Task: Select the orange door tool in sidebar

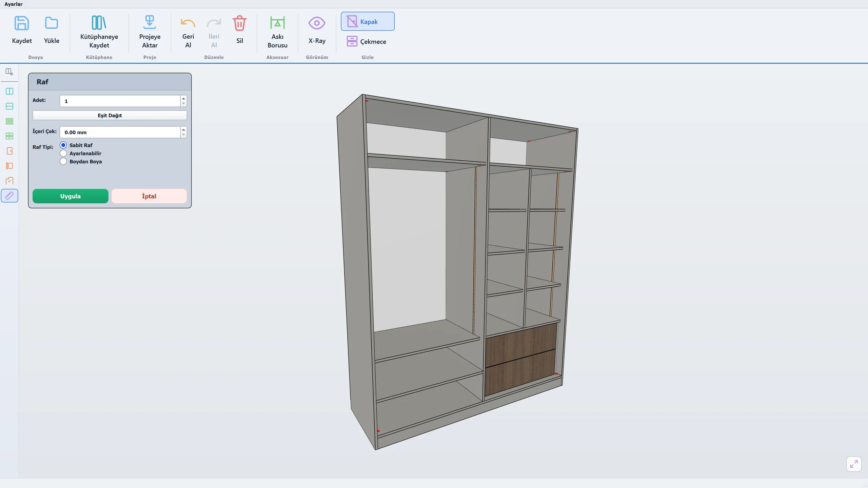Action: pyautogui.click(x=9, y=151)
